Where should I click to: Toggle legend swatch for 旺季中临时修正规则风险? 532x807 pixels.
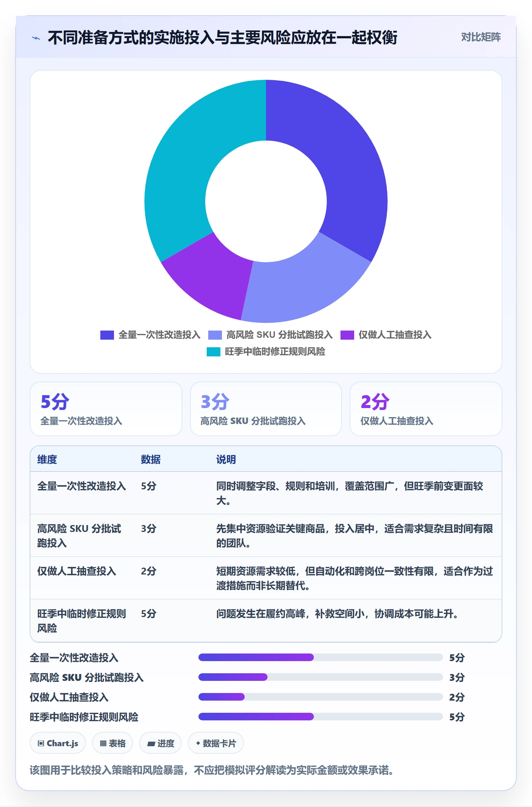coord(214,352)
